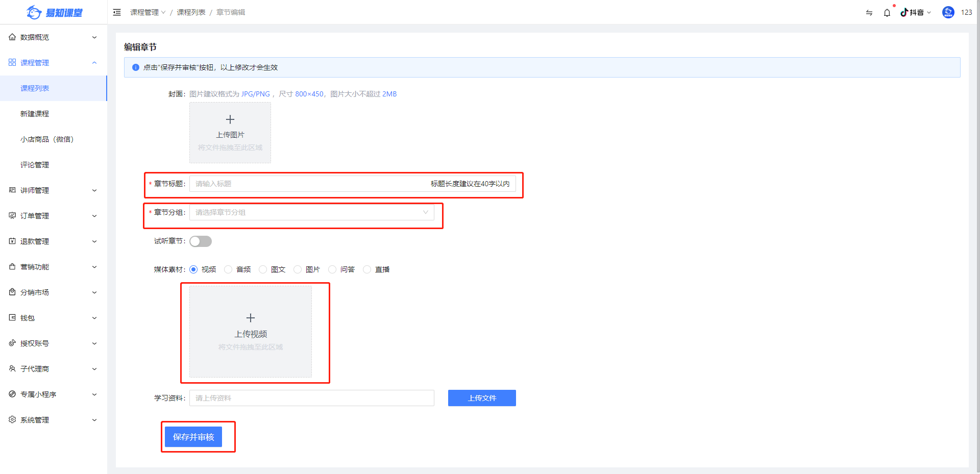This screenshot has width=980, height=474.
Task: Open 评论管理 in the sidebar
Action: [x=54, y=165]
